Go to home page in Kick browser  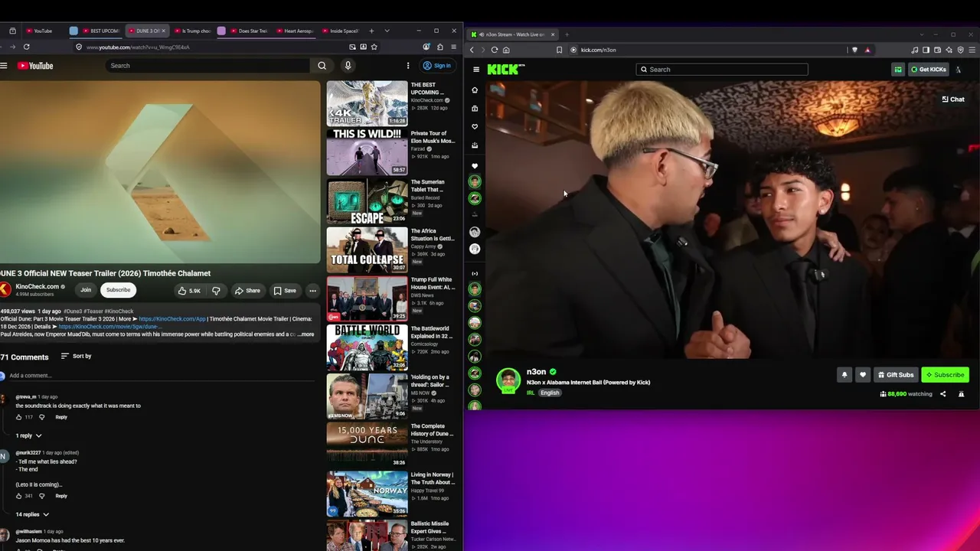click(x=506, y=50)
